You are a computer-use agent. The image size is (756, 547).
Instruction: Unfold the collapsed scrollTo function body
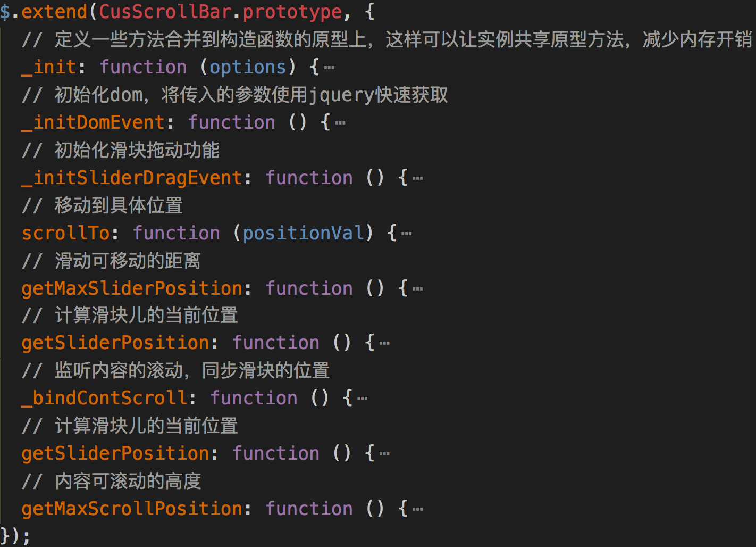tap(407, 234)
